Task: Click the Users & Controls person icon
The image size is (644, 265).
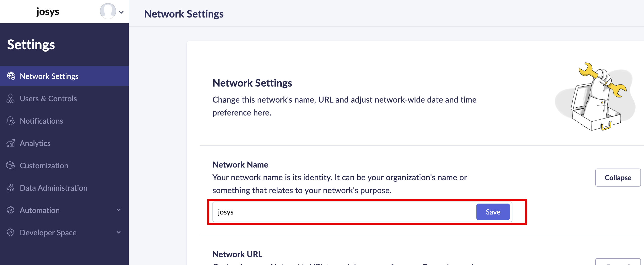Action: click(10, 98)
